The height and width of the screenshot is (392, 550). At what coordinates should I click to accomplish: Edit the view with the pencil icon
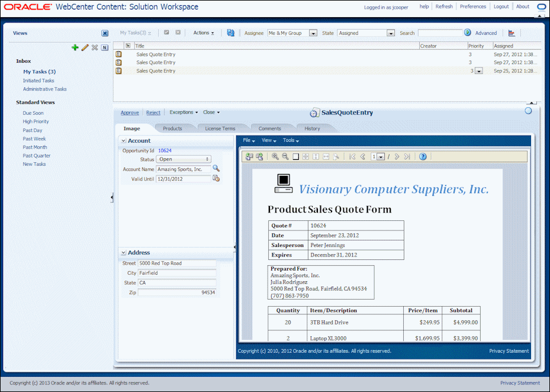tap(85, 47)
